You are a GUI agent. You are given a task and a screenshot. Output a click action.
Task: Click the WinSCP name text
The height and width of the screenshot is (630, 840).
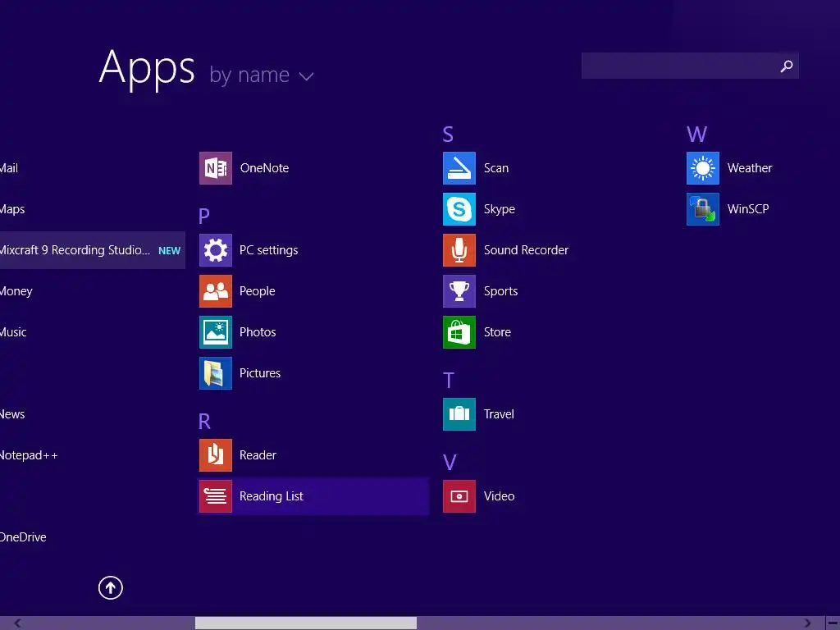tap(748, 209)
